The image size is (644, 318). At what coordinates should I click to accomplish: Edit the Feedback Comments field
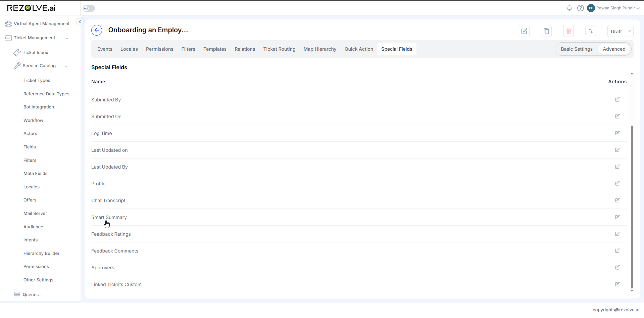pyautogui.click(x=617, y=251)
